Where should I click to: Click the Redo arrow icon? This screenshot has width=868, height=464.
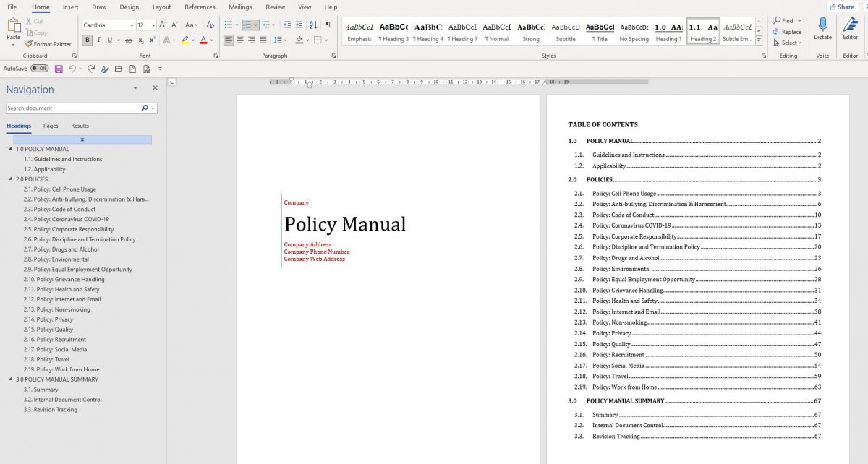pos(91,69)
